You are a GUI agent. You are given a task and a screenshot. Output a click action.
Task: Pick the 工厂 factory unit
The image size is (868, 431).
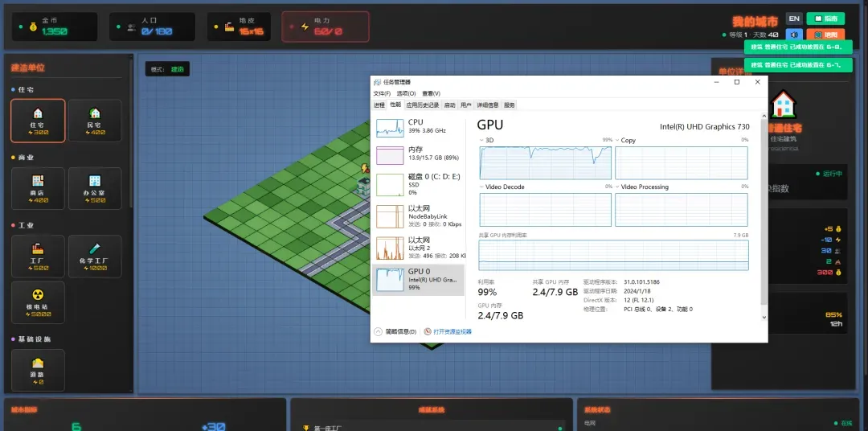(x=37, y=255)
